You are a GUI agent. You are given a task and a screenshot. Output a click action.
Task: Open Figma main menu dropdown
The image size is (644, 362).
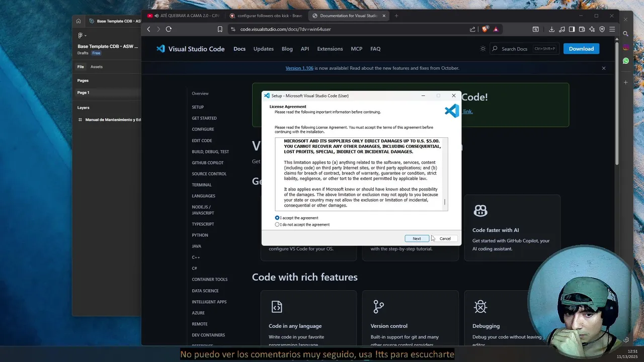(82, 36)
